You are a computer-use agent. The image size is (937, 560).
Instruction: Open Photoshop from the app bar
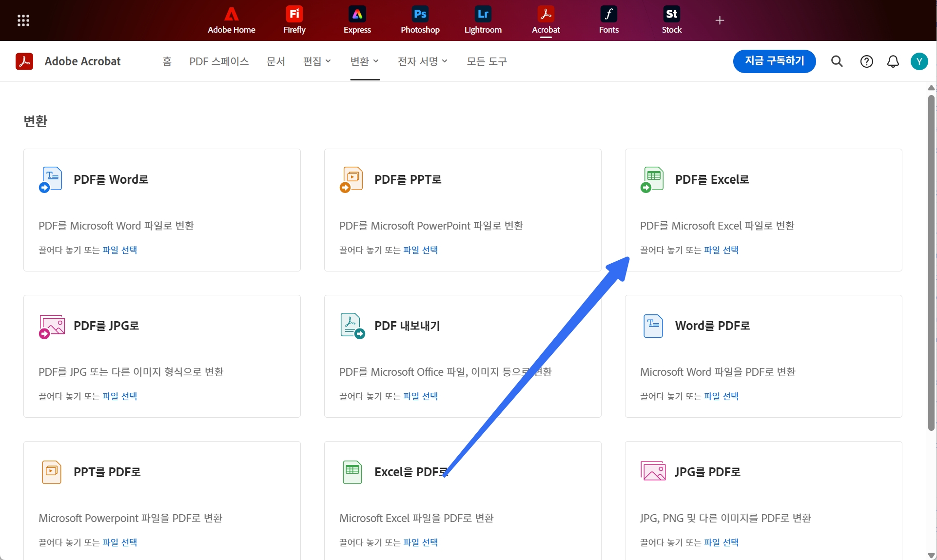(420, 20)
